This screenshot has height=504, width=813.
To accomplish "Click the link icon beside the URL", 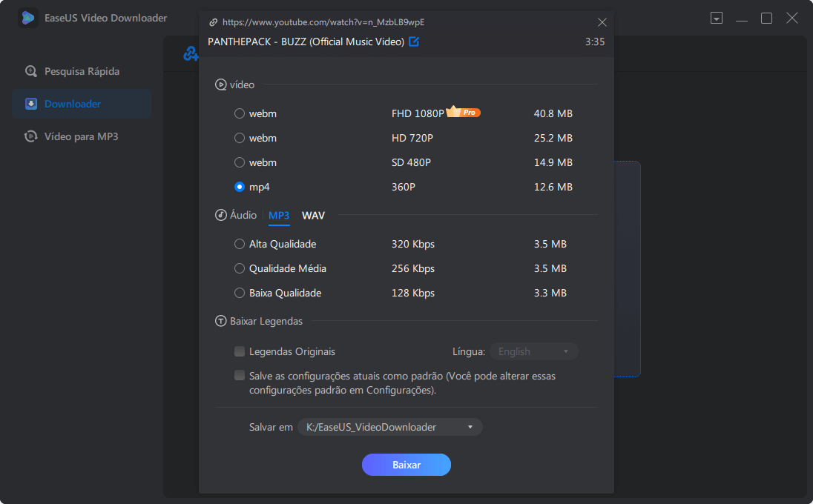I will point(213,22).
